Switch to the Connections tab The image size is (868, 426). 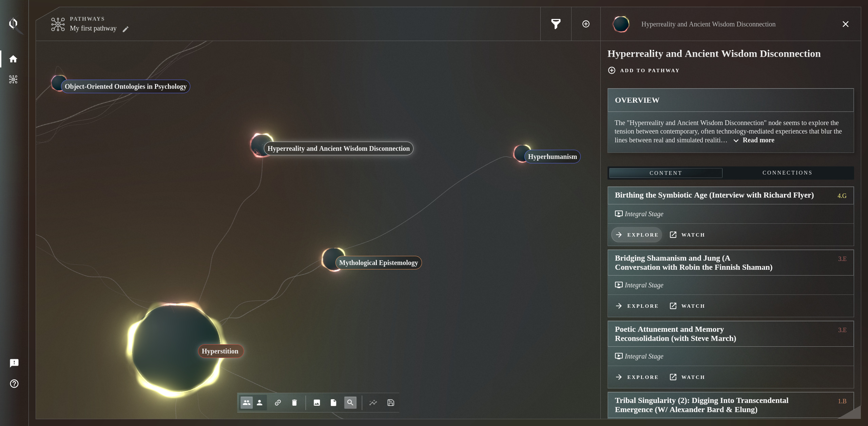click(787, 173)
